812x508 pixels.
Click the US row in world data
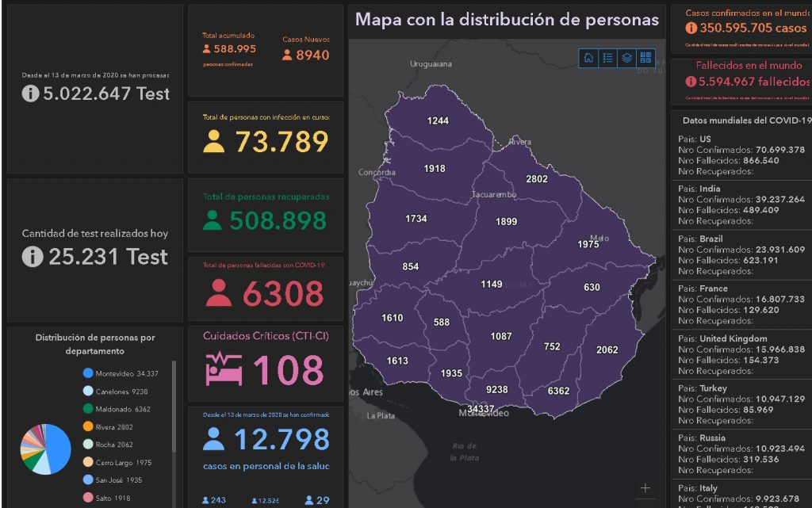(742, 155)
